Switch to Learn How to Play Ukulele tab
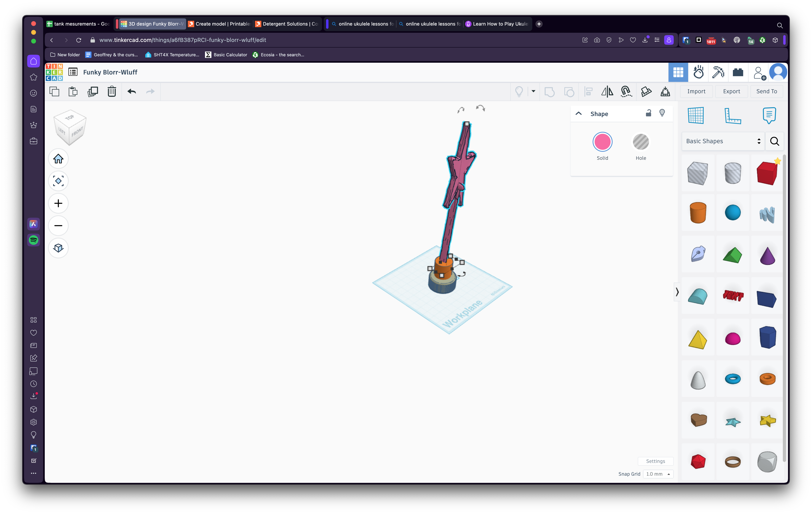 [497, 24]
